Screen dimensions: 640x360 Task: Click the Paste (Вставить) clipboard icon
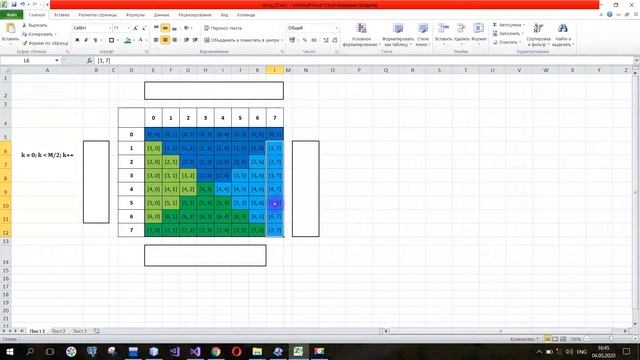click(x=10, y=29)
